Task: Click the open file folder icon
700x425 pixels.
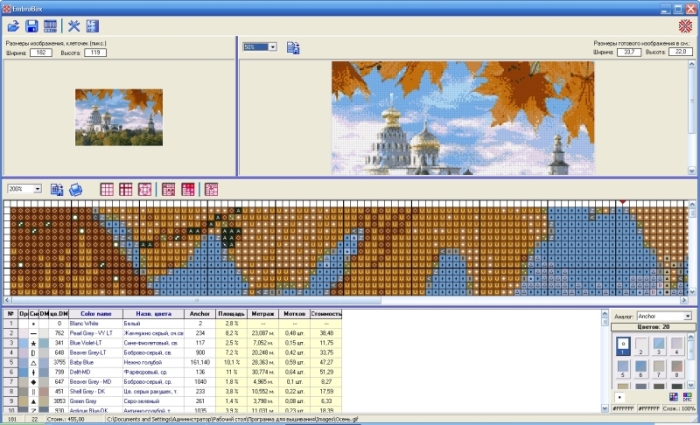Action: 13,25
